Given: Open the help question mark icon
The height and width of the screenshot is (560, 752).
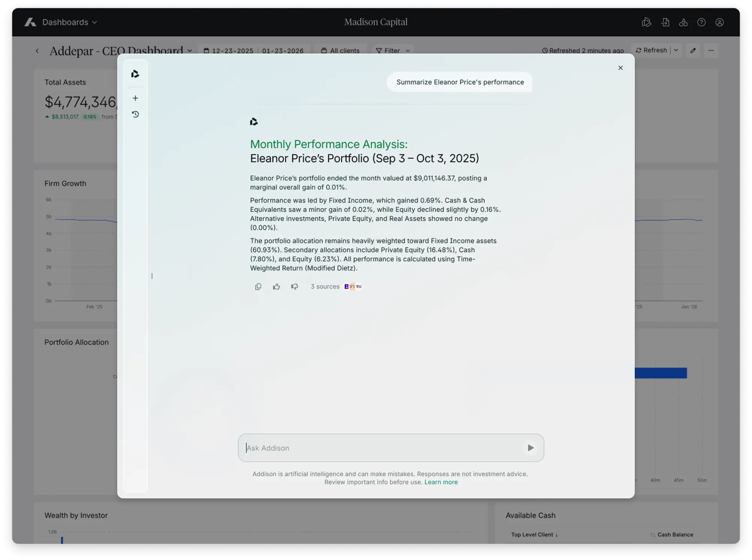Looking at the screenshot, I should (x=701, y=22).
